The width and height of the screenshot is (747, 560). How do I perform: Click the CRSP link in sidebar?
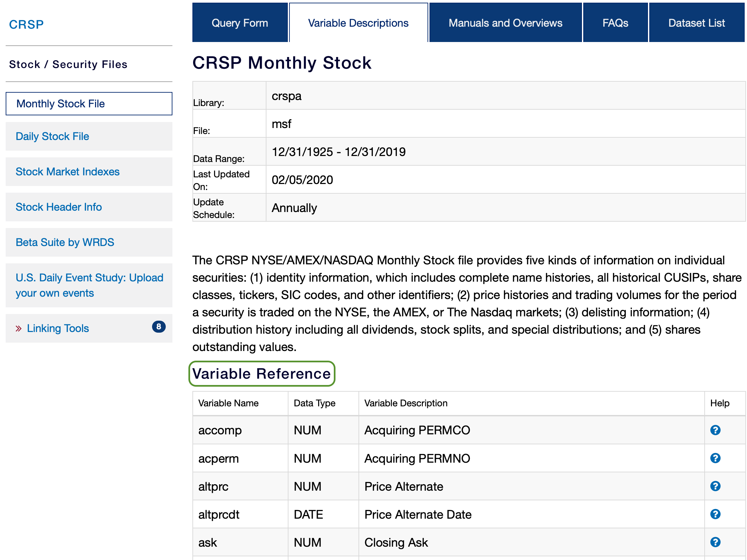[x=26, y=24]
